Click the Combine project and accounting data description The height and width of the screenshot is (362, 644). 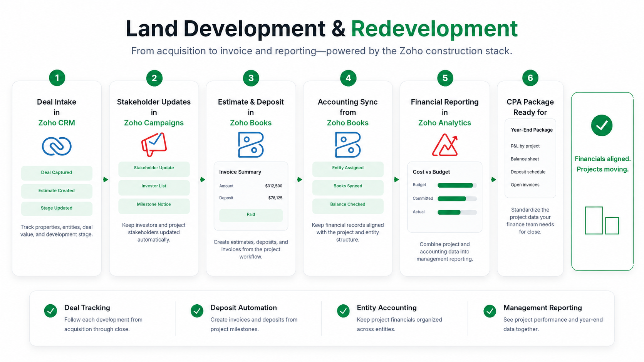click(x=445, y=252)
